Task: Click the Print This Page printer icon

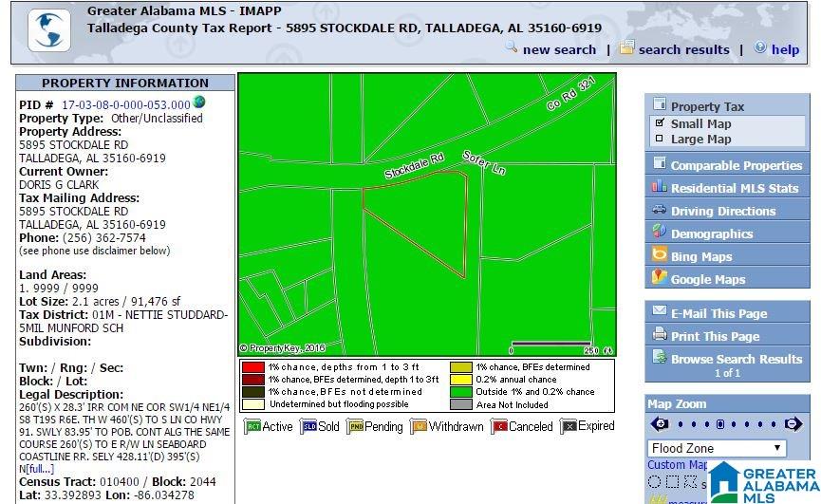Action: coord(660,333)
